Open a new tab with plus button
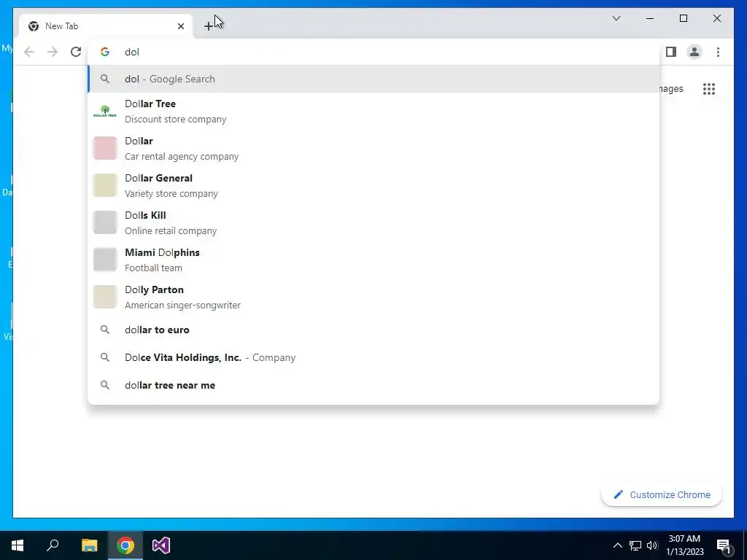The height and width of the screenshot is (560, 747). click(x=208, y=26)
